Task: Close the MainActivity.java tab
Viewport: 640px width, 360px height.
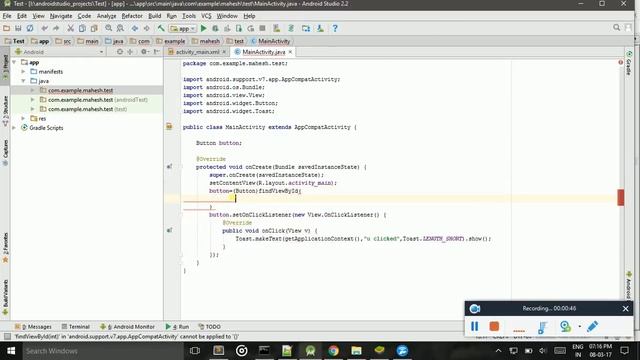Action: click(290, 52)
